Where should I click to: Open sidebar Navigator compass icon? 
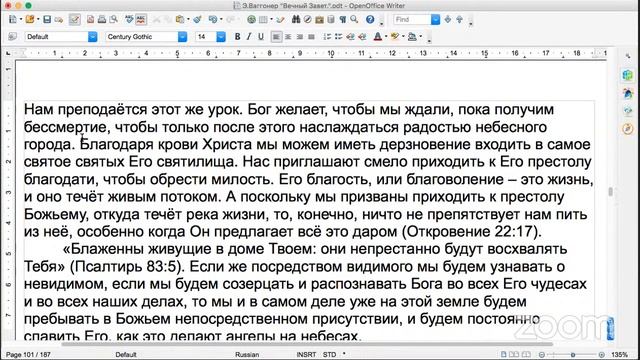click(628, 129)
